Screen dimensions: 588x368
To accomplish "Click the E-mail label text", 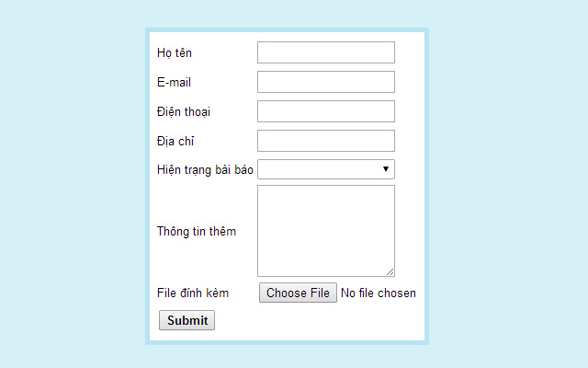I will tap(174, 82).
